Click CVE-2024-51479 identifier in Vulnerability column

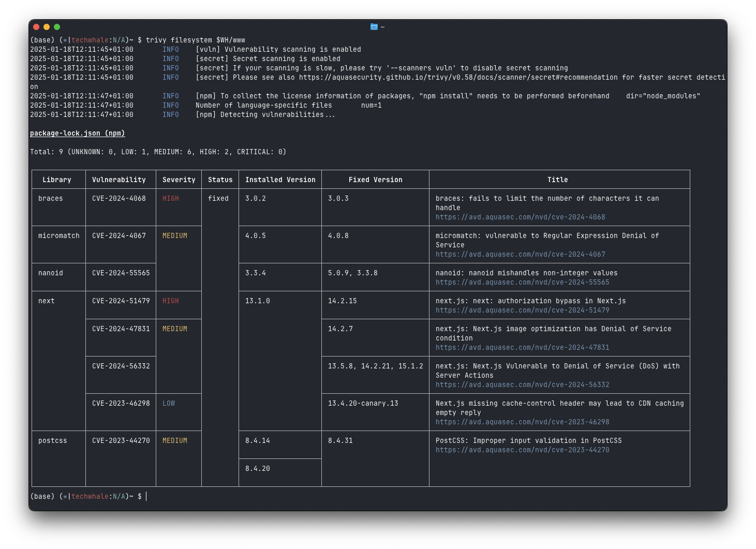(121, 301)
